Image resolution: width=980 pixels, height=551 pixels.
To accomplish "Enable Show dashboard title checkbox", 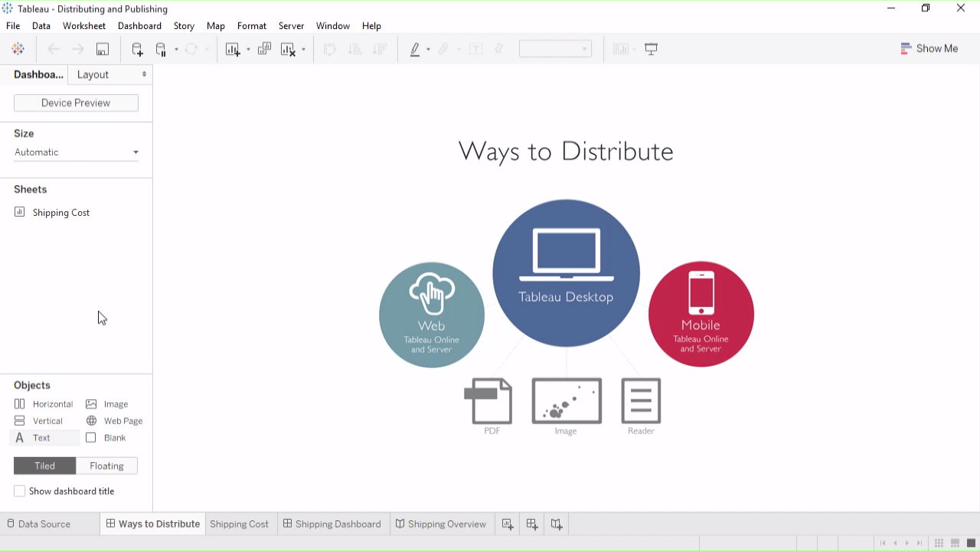I will click(20, 491).
